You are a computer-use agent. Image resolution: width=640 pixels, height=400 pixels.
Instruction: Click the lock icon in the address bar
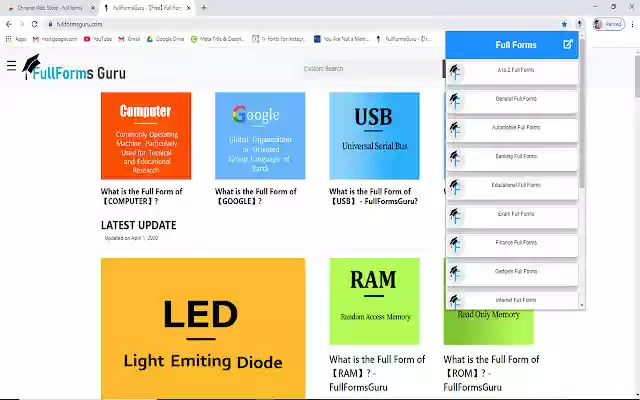(x=50, y=24)
